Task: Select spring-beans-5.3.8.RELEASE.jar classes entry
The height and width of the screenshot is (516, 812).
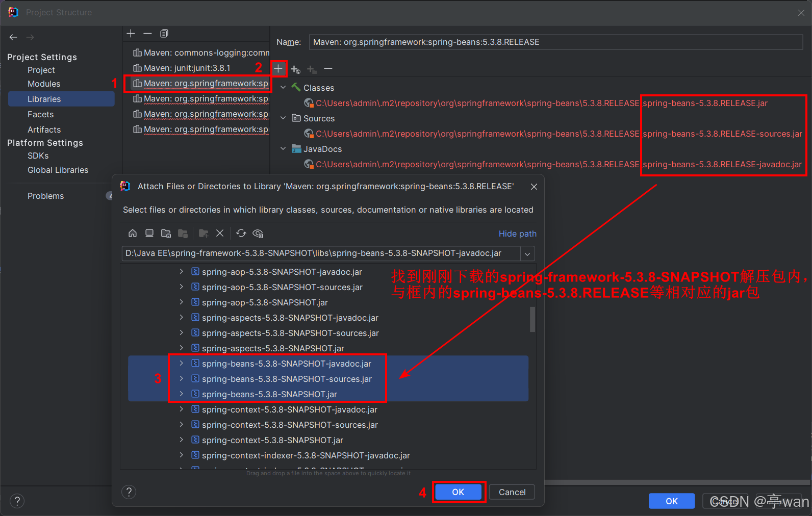Action: (x=536, y=103)
